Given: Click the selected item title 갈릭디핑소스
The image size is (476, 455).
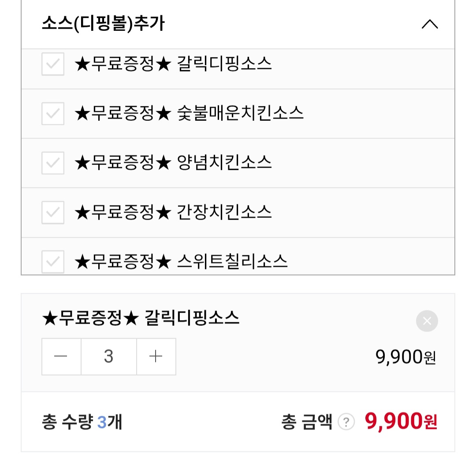Looking at the screenshot, I should click(141, 318).
